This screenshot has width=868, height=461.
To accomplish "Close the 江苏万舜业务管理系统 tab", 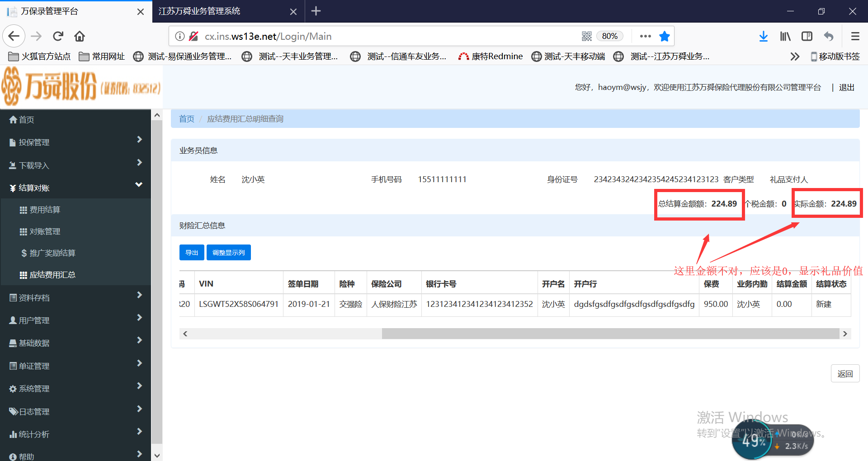I will [x=293, y=12].
